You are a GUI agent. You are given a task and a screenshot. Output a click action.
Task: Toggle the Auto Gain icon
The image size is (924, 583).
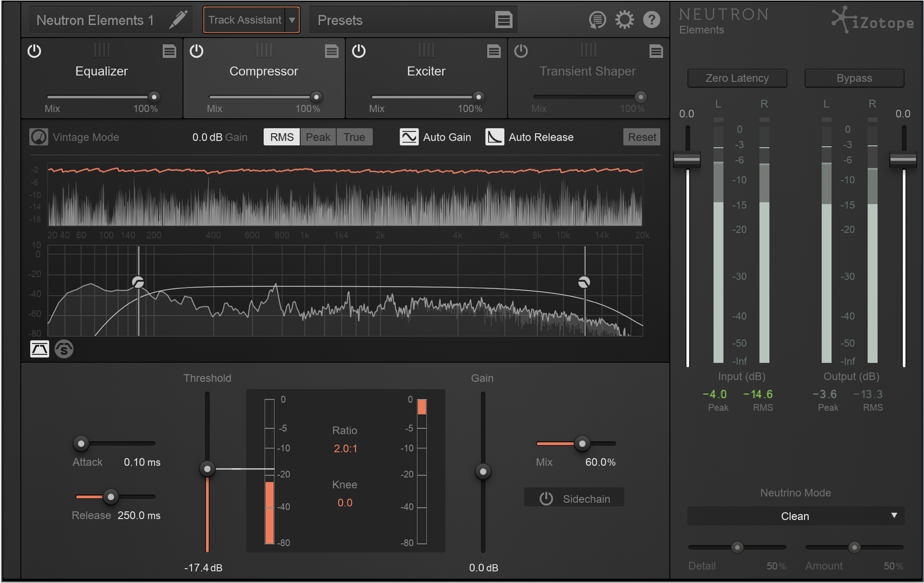point(409,137)
